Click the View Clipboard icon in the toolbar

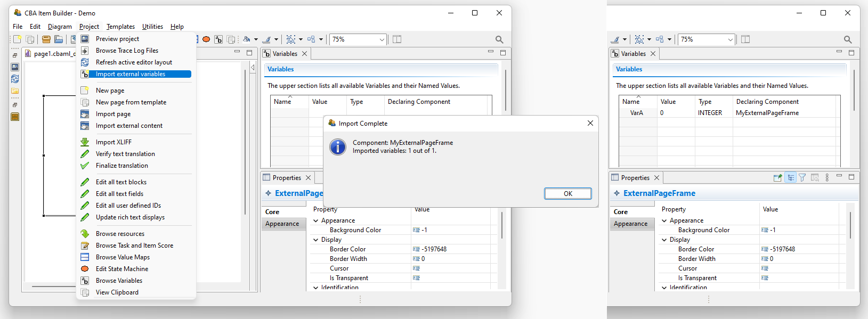tap(231, 39)
